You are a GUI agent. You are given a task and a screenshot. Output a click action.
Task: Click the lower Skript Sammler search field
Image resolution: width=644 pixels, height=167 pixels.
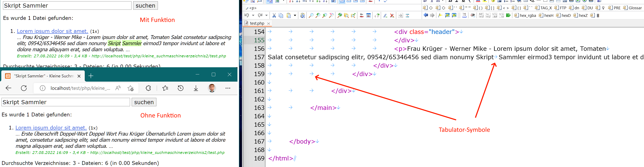click(x=66, y=102)
